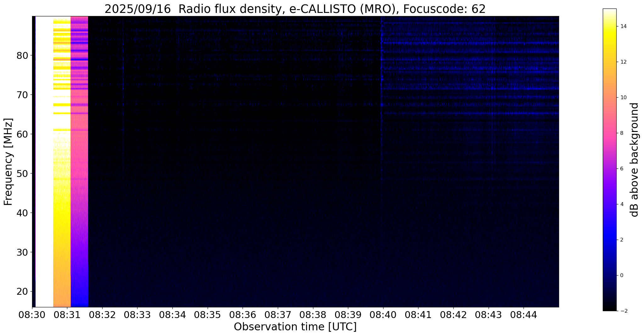Click the 08:36 time tick label

click(x=243, y=315)
